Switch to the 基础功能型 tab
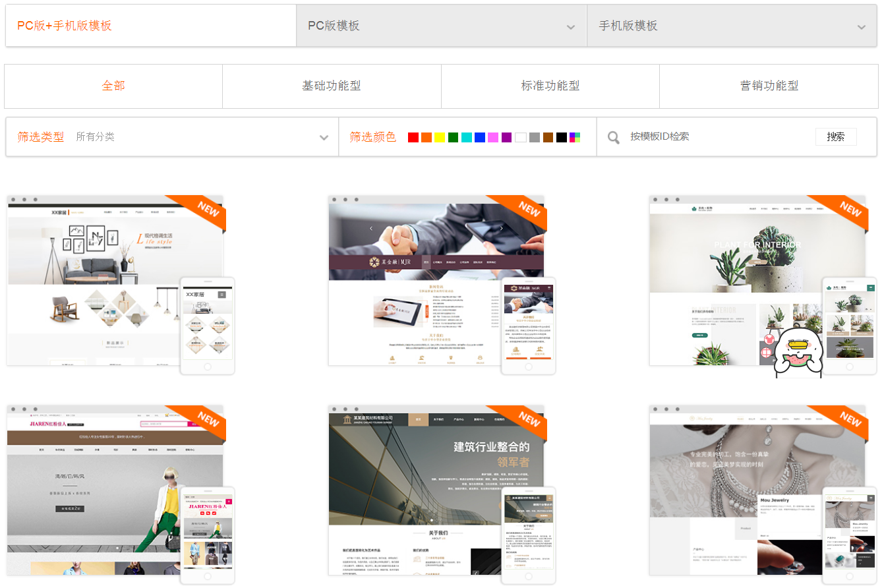The width and height of the screenshot is (882, 588). [x=331, y=86]
